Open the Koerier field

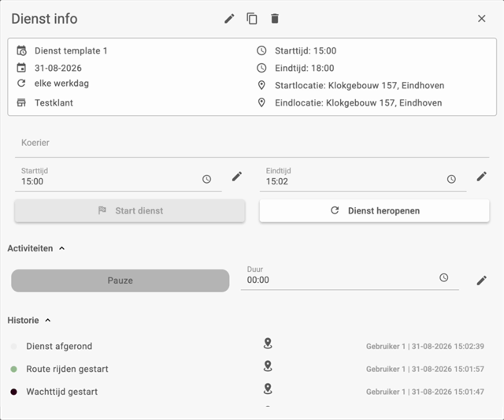(x=252, y=145)
